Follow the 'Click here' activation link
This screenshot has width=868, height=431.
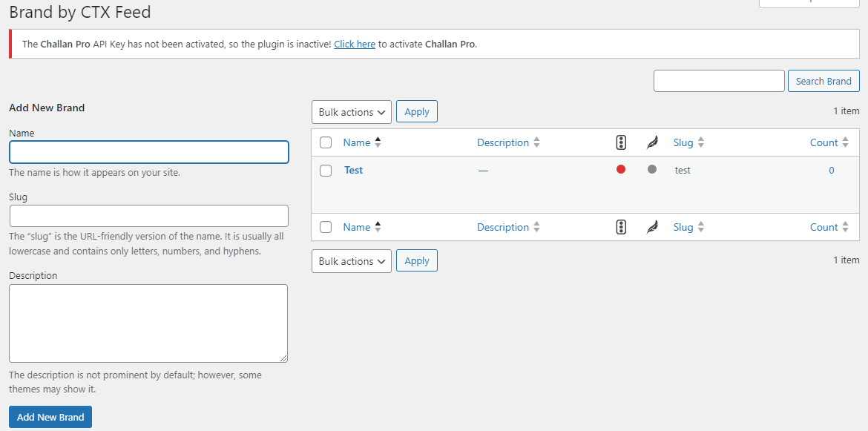click(x=355, y=44)
